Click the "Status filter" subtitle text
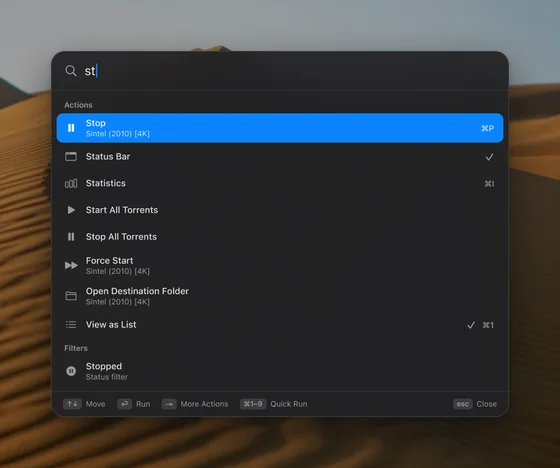Viewport: 560px width, 468px height. (106, 377)
